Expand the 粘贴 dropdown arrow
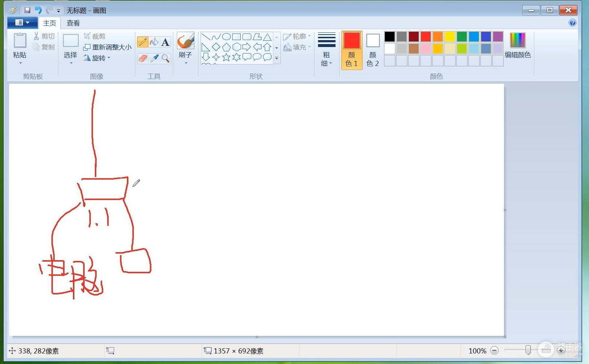The height and width of the screenshot is (364, 589). pos(20,63)
